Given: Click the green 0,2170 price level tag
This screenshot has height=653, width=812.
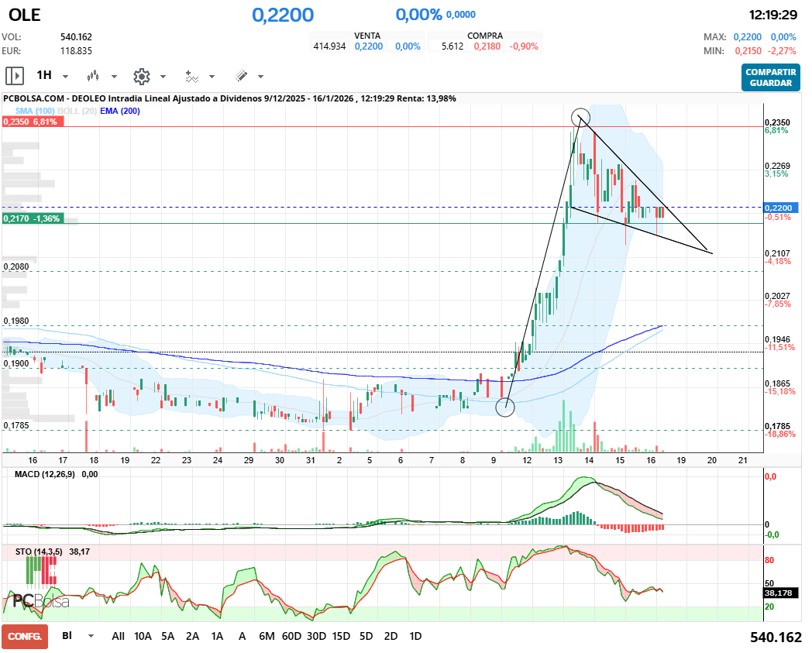Looking at the screenshot, I should coord(31,219).
